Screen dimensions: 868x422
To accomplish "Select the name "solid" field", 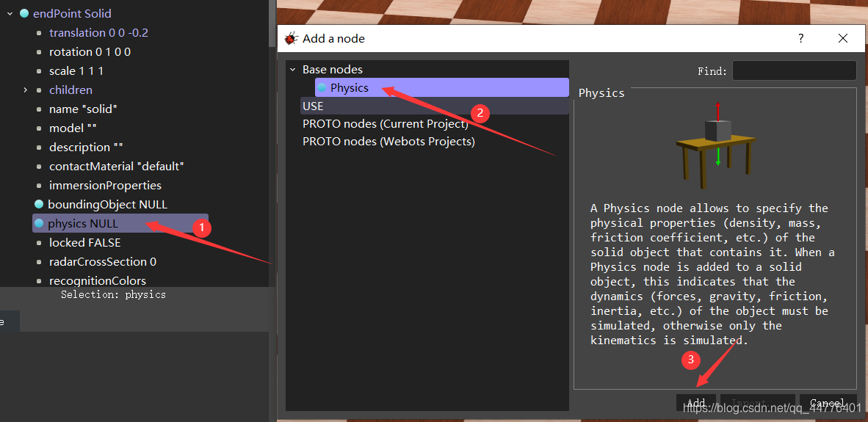I will pos(83,109).
